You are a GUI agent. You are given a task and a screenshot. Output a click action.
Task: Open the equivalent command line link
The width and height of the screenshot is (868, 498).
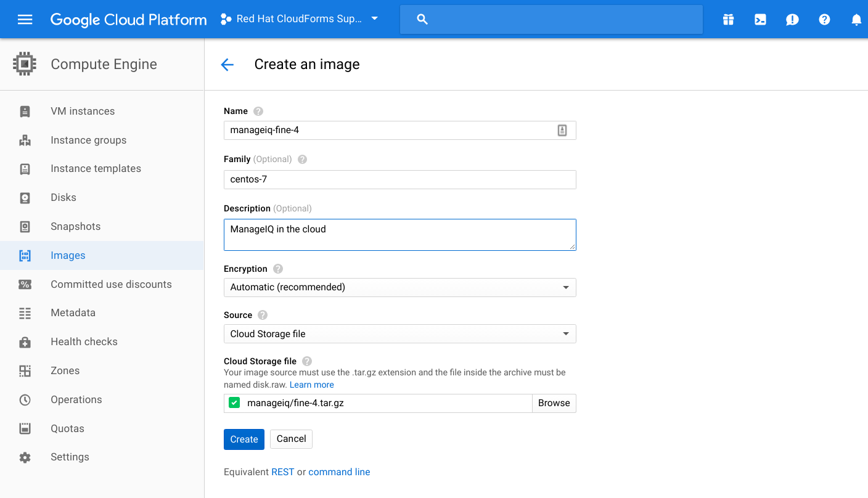coord(339,472)
